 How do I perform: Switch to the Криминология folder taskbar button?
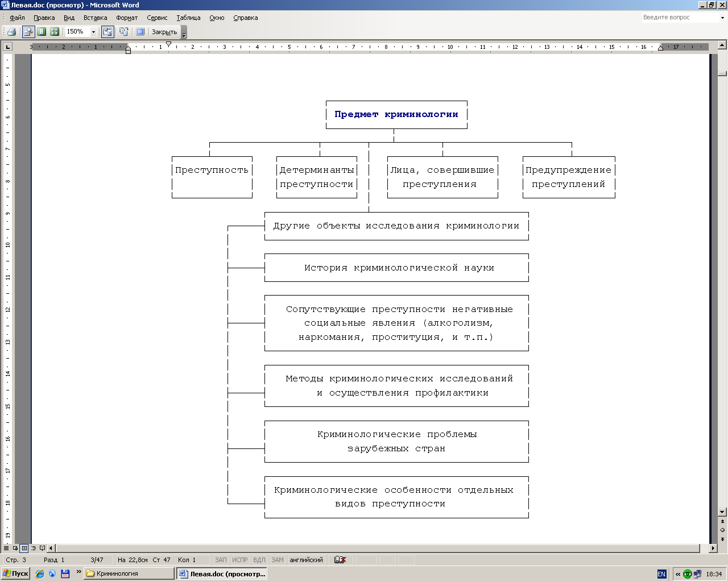point(129,574)
